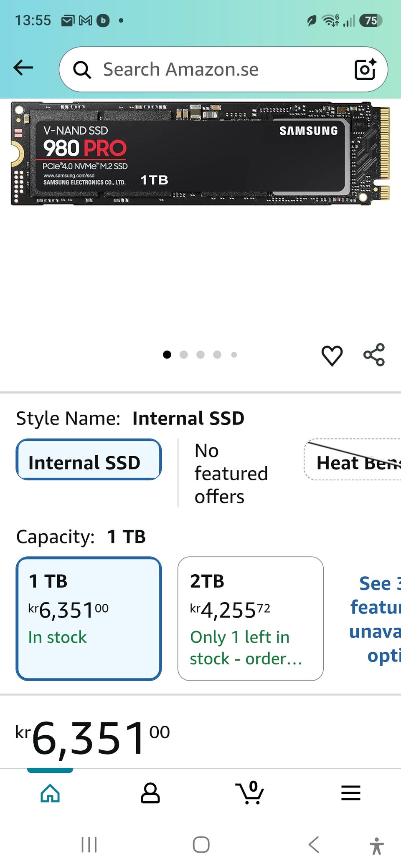
Task: Tap the share icon
Action: [x=374, y=355]
